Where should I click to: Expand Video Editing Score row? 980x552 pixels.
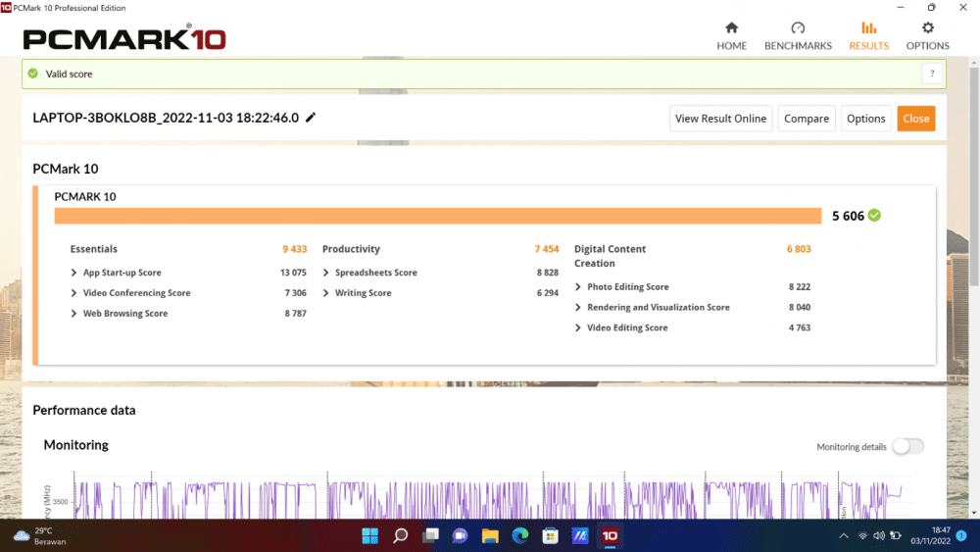(578, 328)
